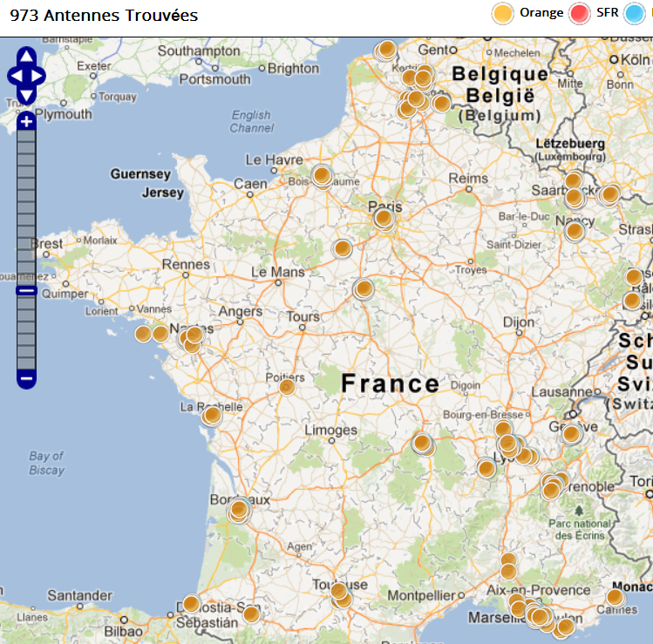Pan the map up with the arrow

[26, 56]
